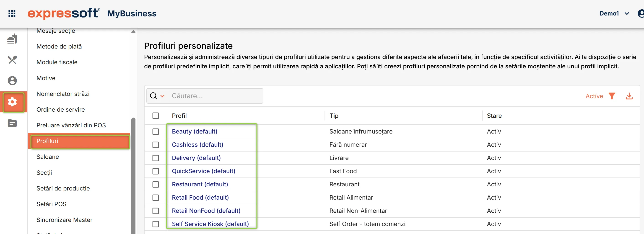The width and height of the screenshot is (644, 234).
Task: Open the restaurant cutlery sidebar icon
Action: point(12,60)
